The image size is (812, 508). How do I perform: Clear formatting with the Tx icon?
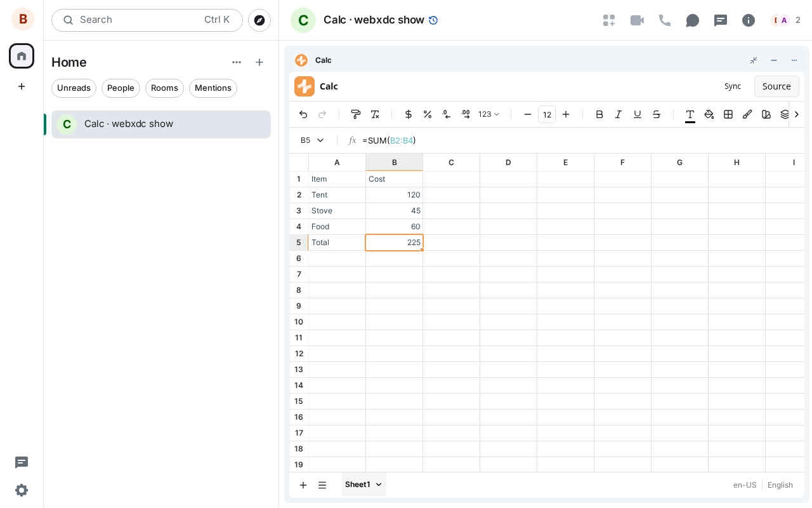tap(375, 114)
